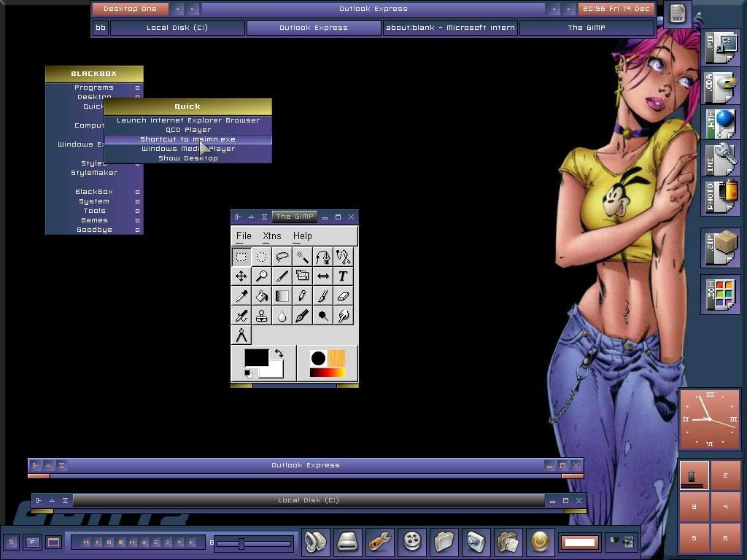Switch to Local Disk (C:) taskbar button
The width and height of the screenshot is (747, 560).
[x=177, y=28]
